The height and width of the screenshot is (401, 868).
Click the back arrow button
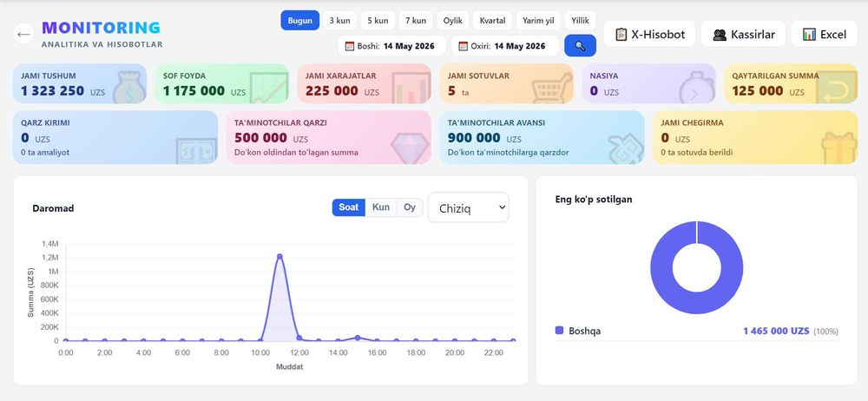tap(23, 35)
